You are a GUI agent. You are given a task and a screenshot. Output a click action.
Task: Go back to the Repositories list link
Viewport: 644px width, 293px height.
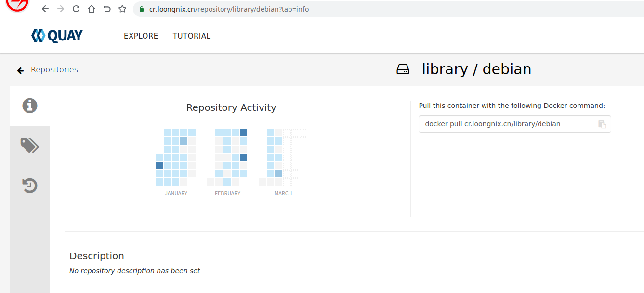pyautogui.click(x=54, y=69)
